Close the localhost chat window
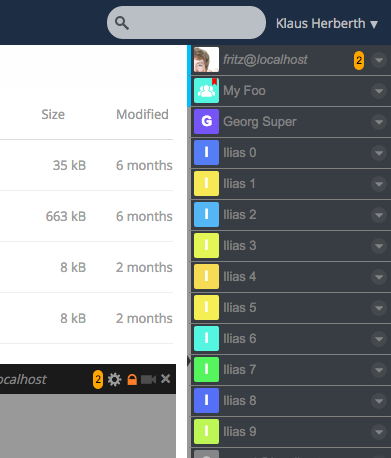Screen dimensions: 391x458 click(x=166, y=379)
